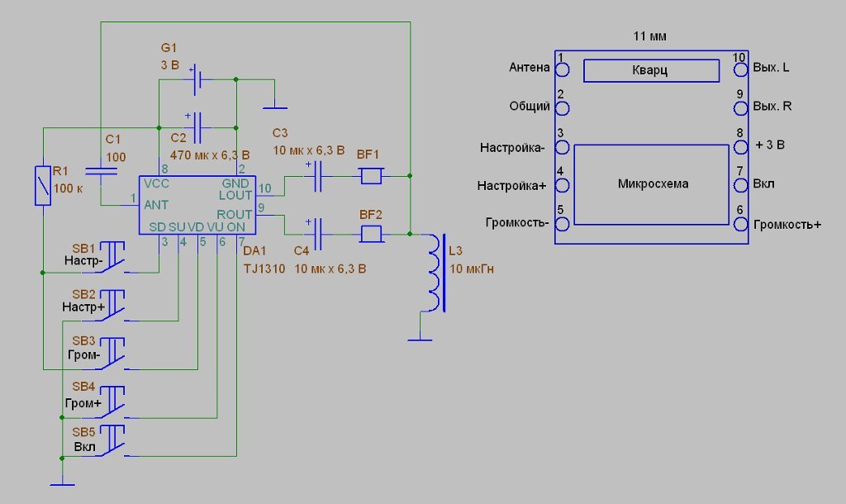Viewport: 846px width, 504px height.
Task: Click the 10 мкГн inductor value text
Action: (x=472, y=269)
